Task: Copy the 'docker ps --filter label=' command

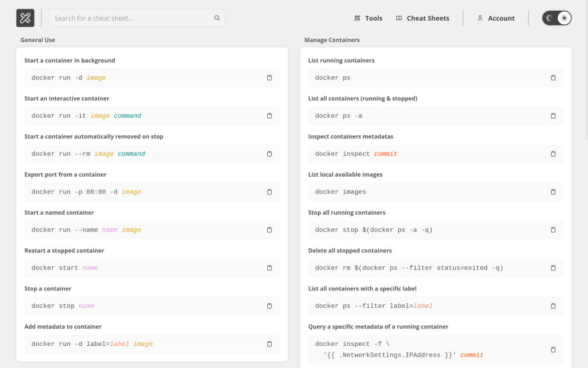Action: click(x=553, y=306)
